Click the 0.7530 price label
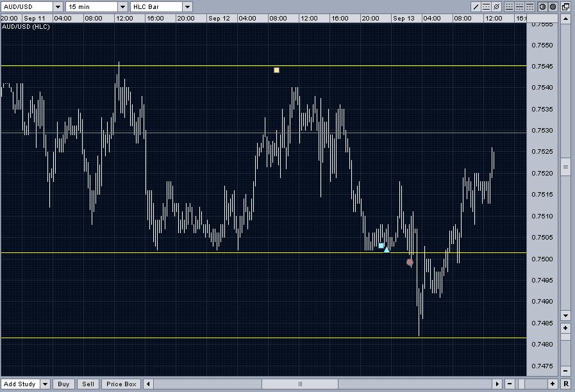This screenshot has width=575, height=392. 542,131
